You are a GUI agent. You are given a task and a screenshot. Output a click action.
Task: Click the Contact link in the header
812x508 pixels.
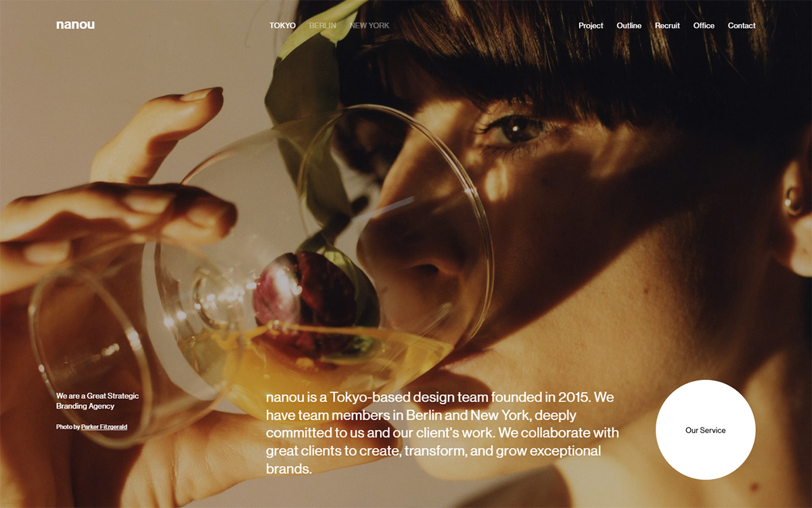point(742,26)
